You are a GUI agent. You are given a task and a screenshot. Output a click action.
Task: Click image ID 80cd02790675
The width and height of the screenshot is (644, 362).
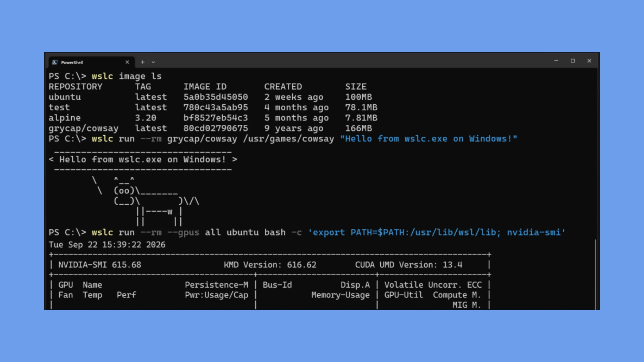click(x=216, y=128)
